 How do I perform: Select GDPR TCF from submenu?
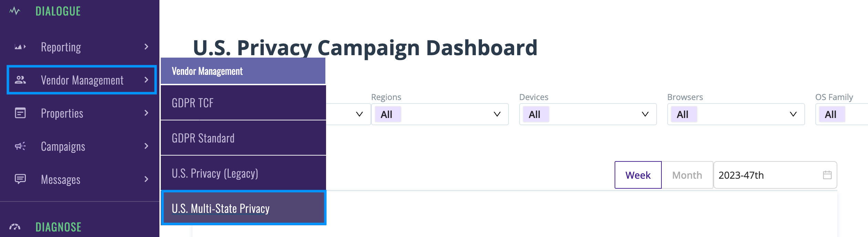tap(243, 103)
